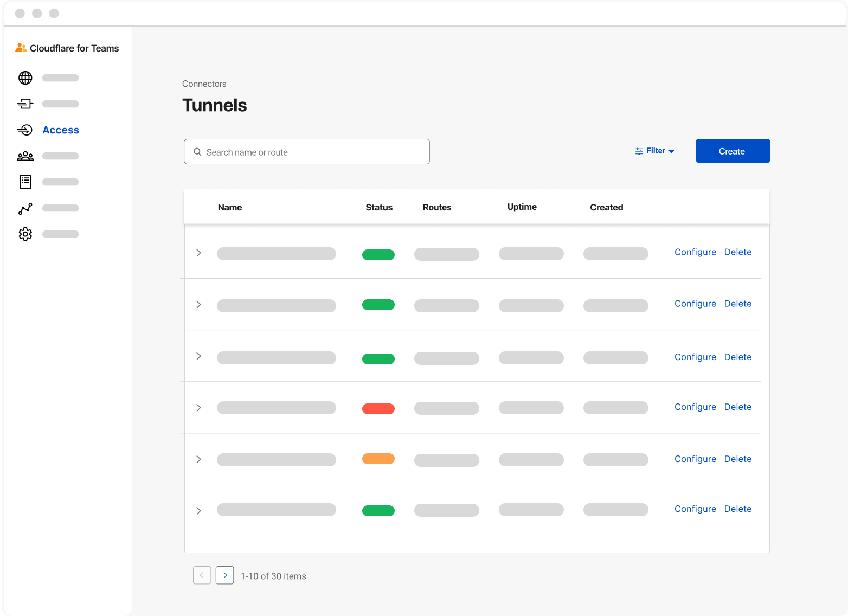Configure the orange-status tunnel
848x616 pixels.
click(695, 459)
